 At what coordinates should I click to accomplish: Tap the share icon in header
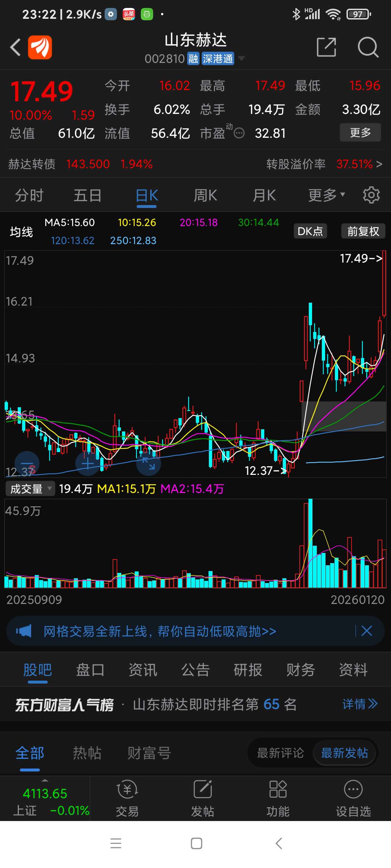(x=326, y=47)
